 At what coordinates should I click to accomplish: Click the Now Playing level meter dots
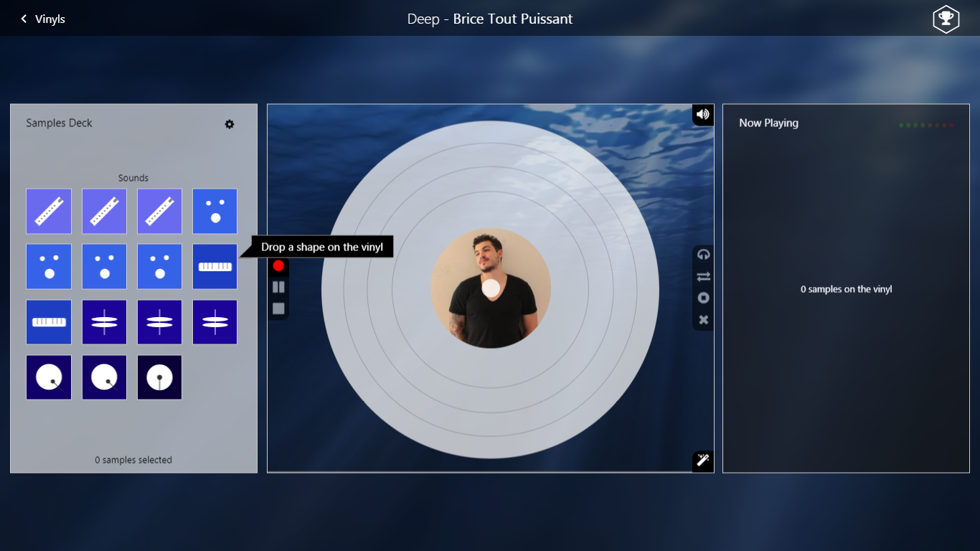[926, 125]
